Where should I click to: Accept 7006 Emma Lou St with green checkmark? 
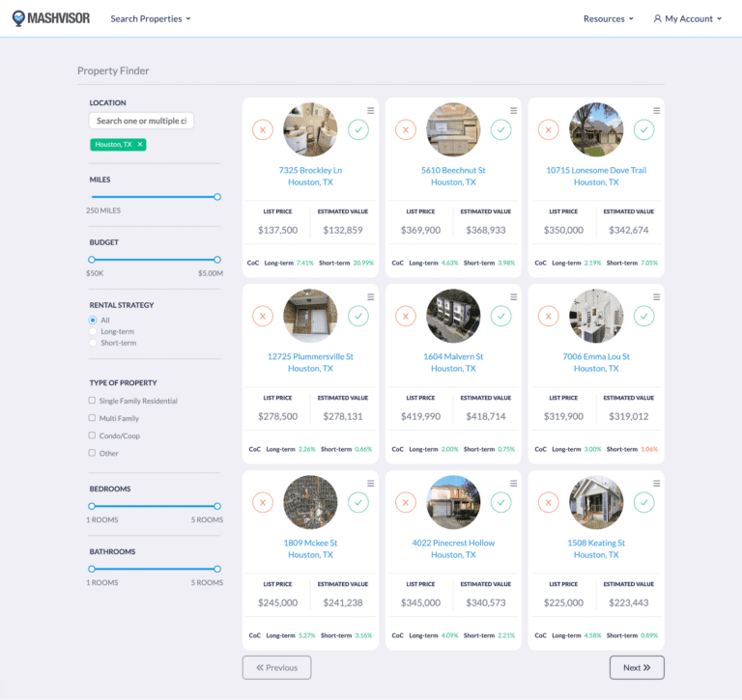click(x=643, y=316)
